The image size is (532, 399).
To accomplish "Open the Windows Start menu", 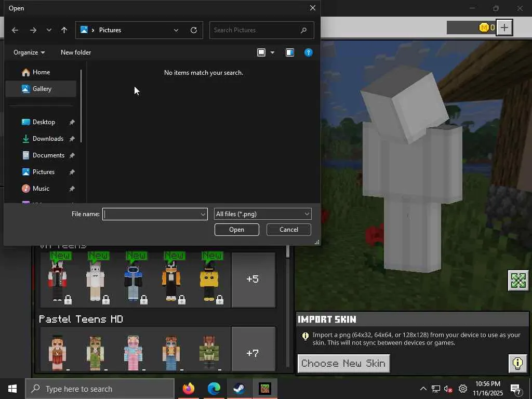I will pyautogui.click(x=12, y=389).
